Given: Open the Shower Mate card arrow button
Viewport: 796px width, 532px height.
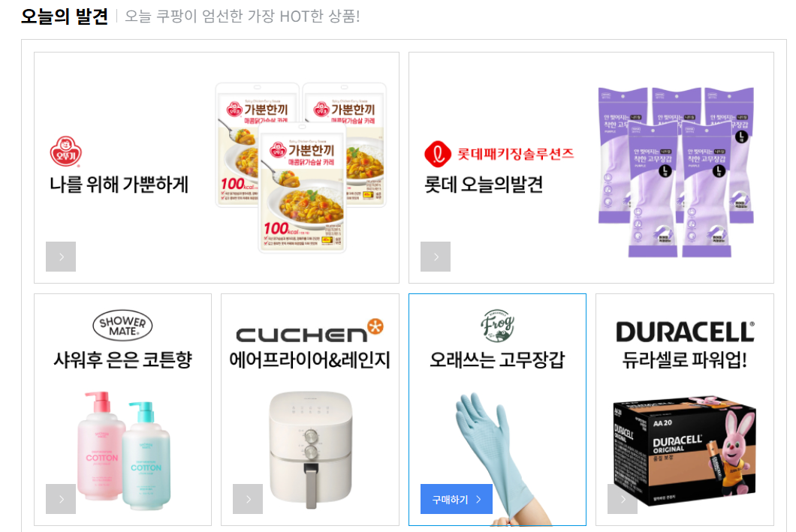Looking at the screenshot, I should [61, 499].
